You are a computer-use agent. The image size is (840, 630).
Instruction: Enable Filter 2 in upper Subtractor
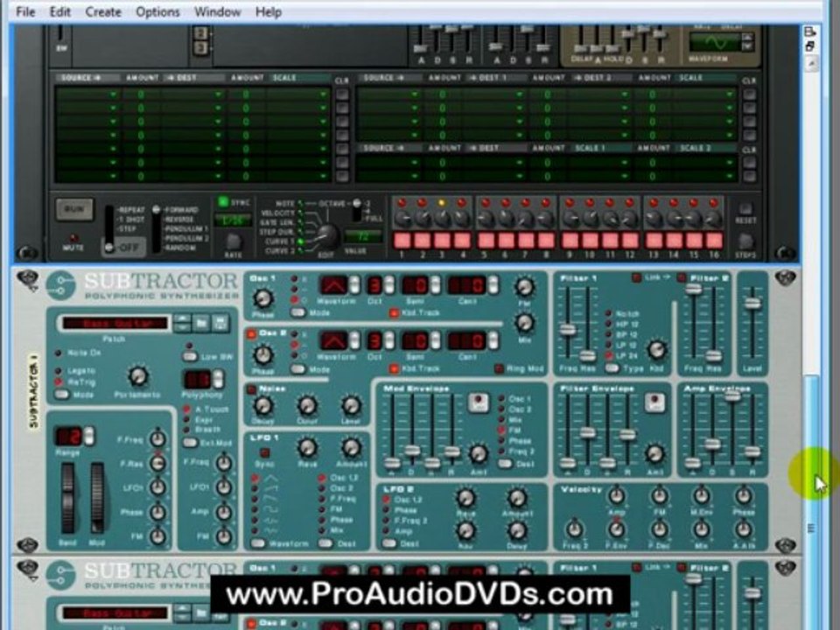[x=682, y=277]
